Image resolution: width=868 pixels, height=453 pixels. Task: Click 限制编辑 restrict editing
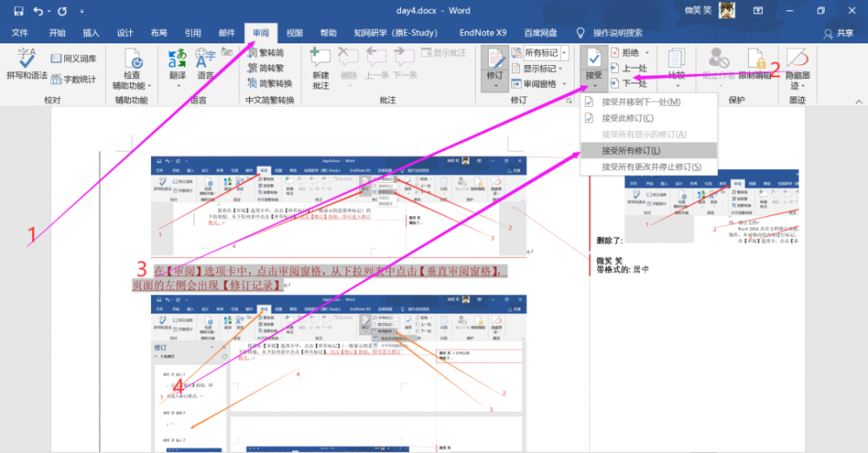(x=756, y=64)
